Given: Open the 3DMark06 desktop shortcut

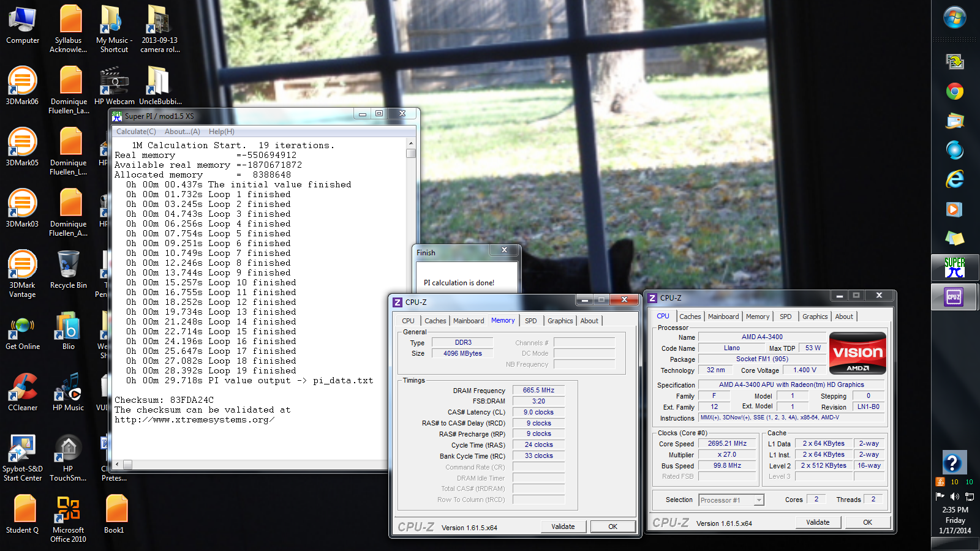Looking at the screenshot, I should 23,86.
